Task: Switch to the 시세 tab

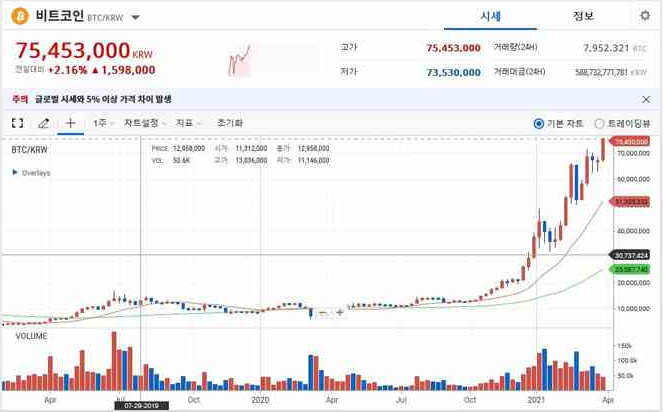Action: tap(490, 16)
